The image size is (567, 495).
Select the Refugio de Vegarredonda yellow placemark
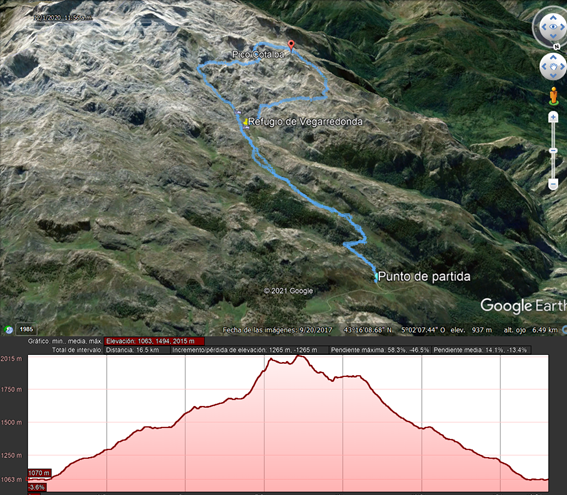click(x=246, y=122)
